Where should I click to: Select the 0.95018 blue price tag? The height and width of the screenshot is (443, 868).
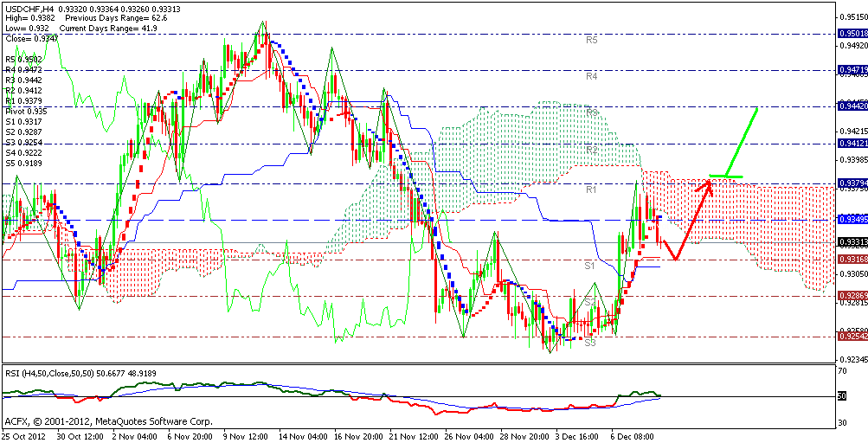click(851, 34)
